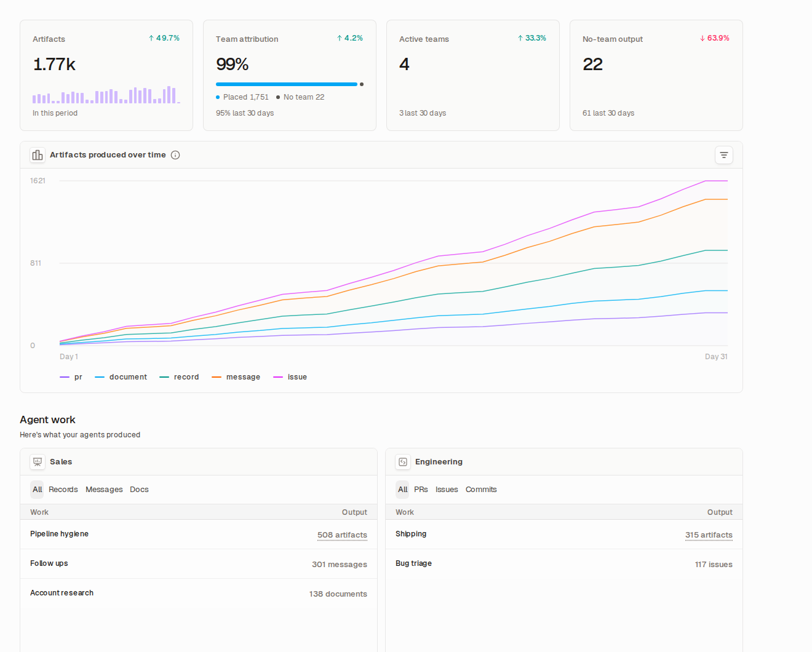Switch to the Docs tab
Screen dimensions: 812x652
click(x=139, y=490)
